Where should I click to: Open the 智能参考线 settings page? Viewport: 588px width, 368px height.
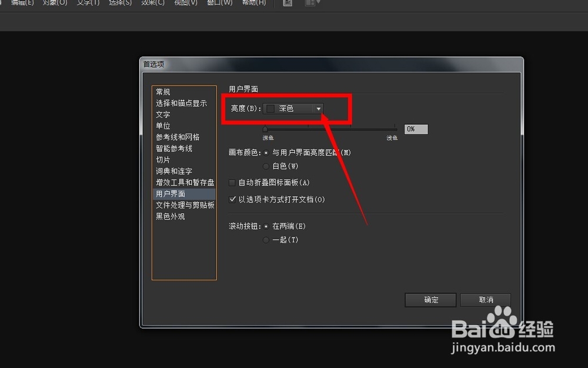pos(174,148)
